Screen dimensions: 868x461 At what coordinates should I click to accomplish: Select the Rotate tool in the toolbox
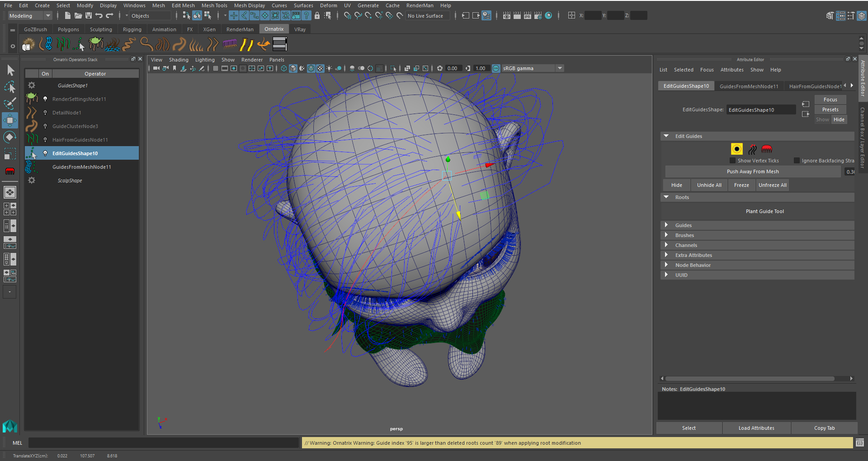pos(10,137)
